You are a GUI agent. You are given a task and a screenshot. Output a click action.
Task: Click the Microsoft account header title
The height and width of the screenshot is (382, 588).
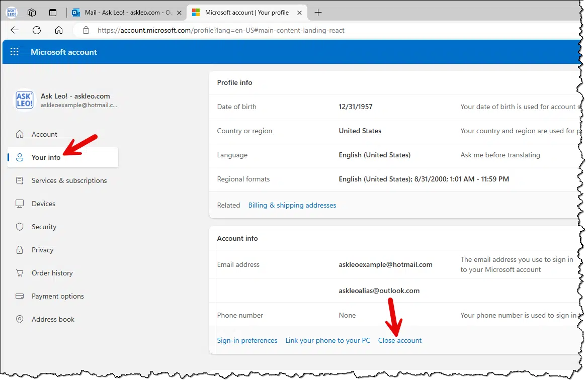tap(64, 52)
